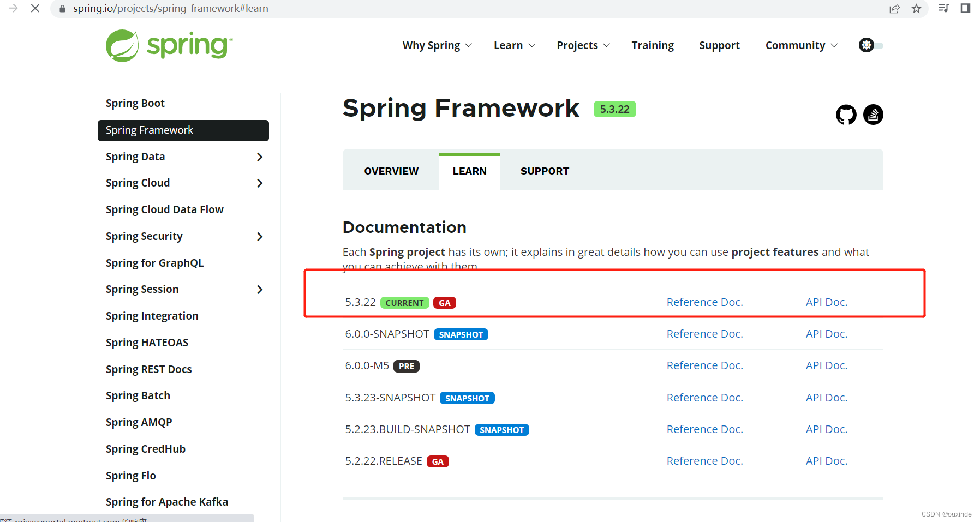Switch to the SUPPORT tab

pyautogui.click(x=545, y=171)
